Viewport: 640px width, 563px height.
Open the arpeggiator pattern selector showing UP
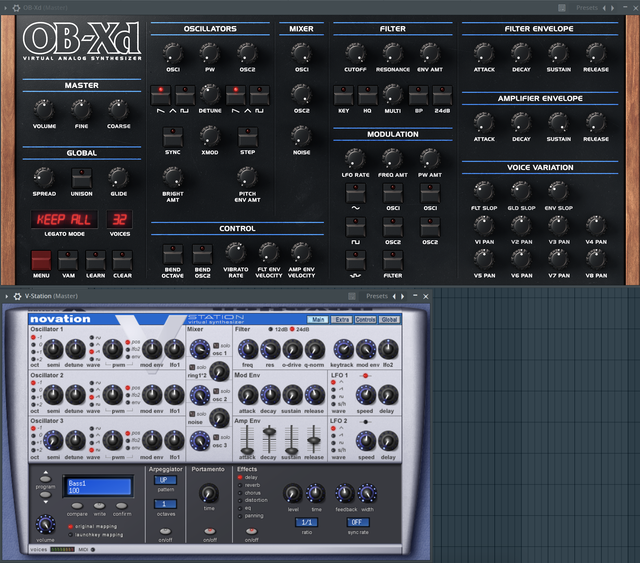pos(165,480)
